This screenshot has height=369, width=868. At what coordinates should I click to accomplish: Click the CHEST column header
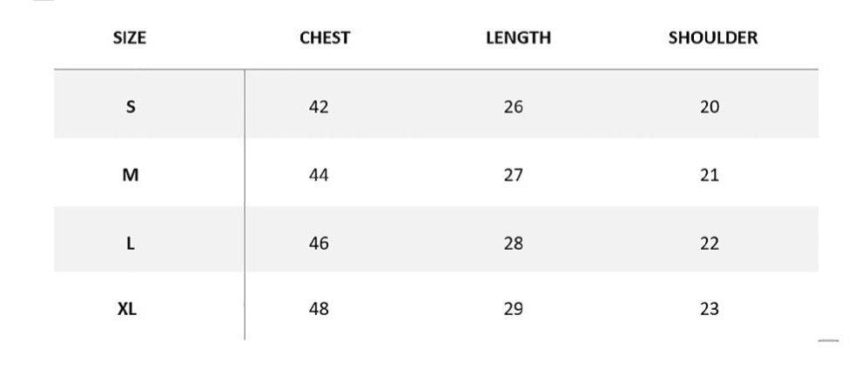[324, 37]
